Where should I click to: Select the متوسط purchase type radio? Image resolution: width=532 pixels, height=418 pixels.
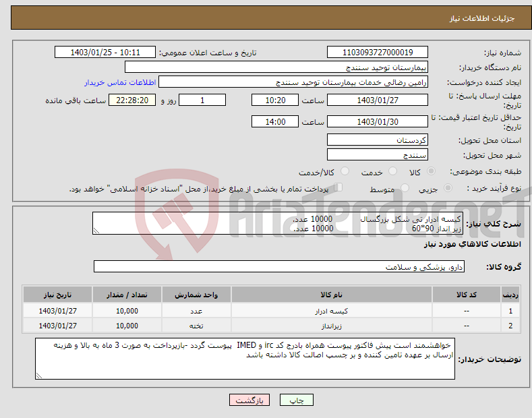(405, 187)
